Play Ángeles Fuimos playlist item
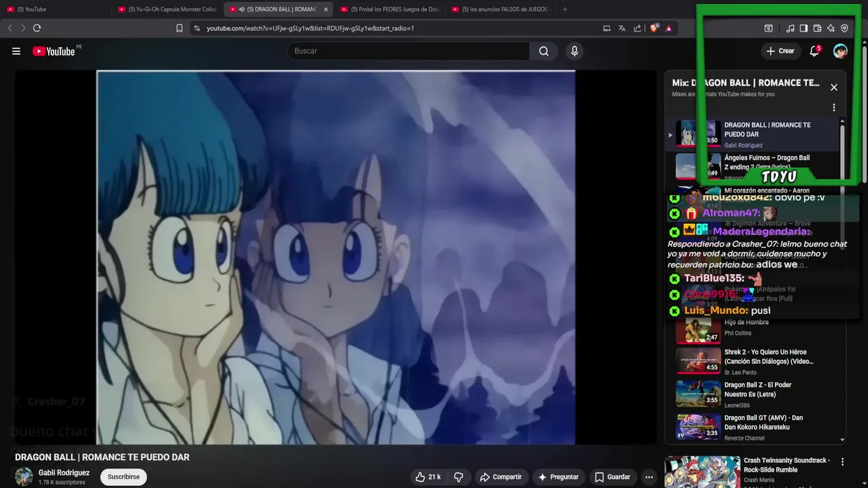 pos(753,167)
